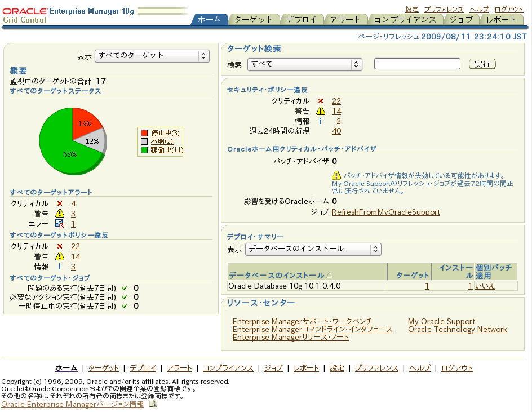Switch to the レポート tab
Image resolution: width=532 pixels, height=412 pixels.
click(x=501, y=20)
